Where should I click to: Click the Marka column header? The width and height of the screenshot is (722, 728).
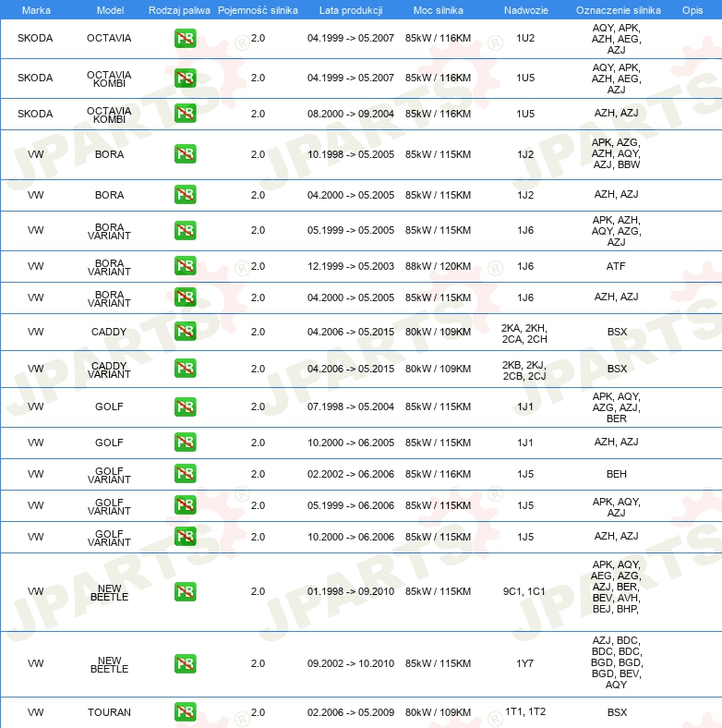pyautogui.click(x=36, y=10)
